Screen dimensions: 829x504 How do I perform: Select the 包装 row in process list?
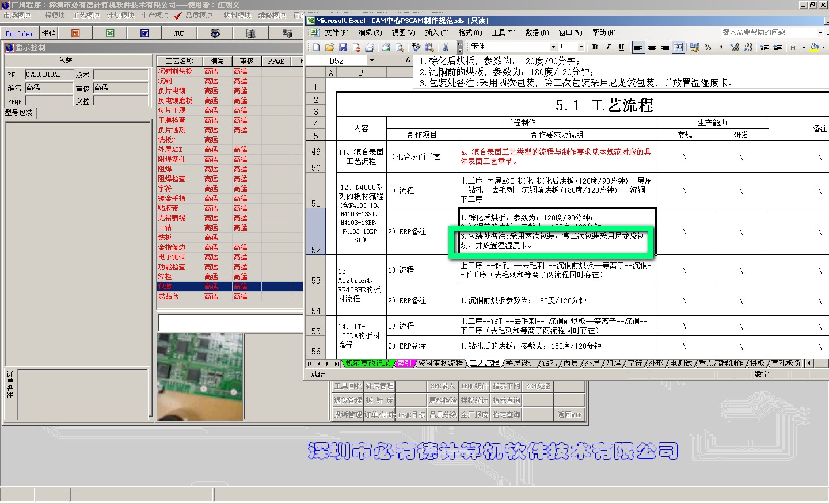(230, 287)
